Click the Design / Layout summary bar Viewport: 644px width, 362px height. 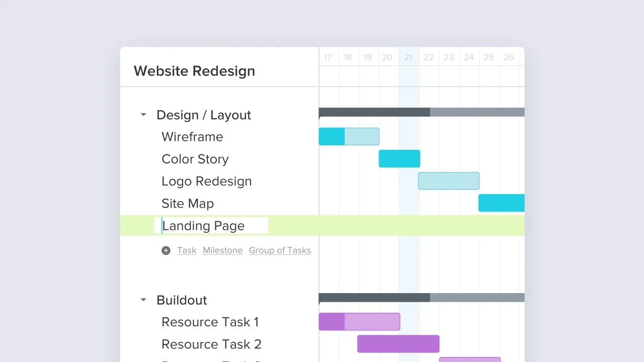pos(422,112)
